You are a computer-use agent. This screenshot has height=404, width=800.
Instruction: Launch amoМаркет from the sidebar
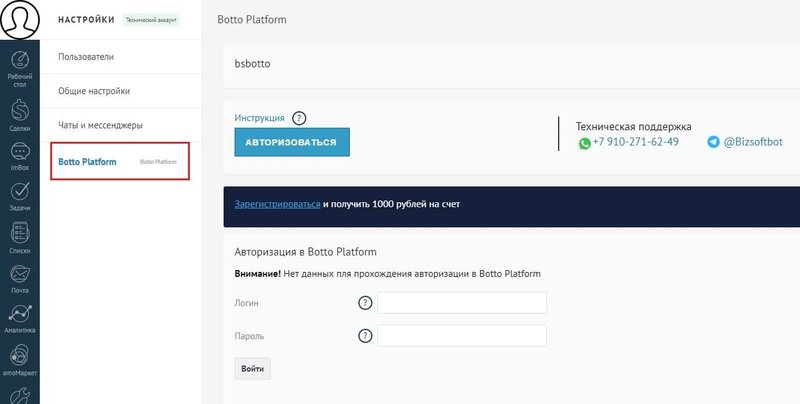(19, 358)
